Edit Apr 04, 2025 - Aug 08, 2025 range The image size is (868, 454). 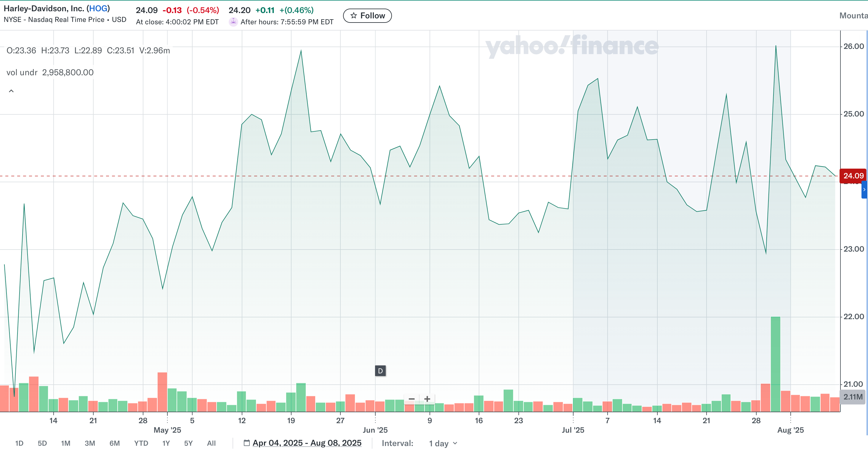tap(307, 443)
